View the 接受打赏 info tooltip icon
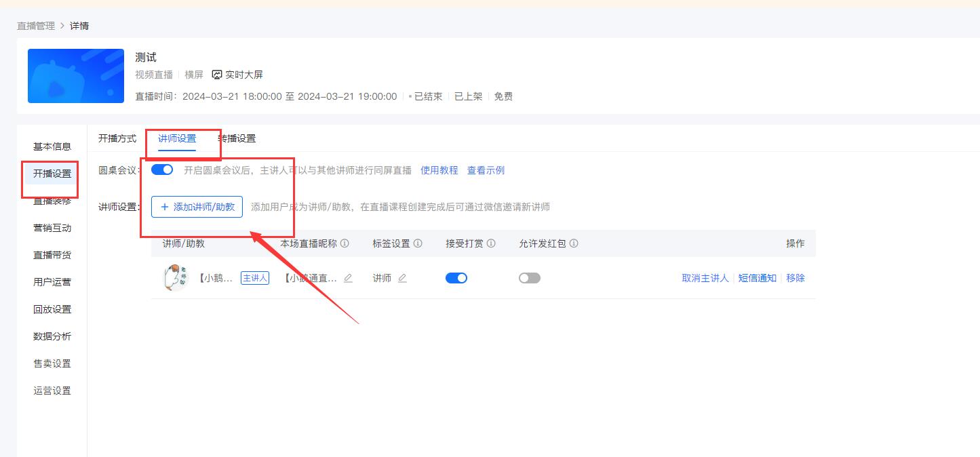 coord(491,243)
